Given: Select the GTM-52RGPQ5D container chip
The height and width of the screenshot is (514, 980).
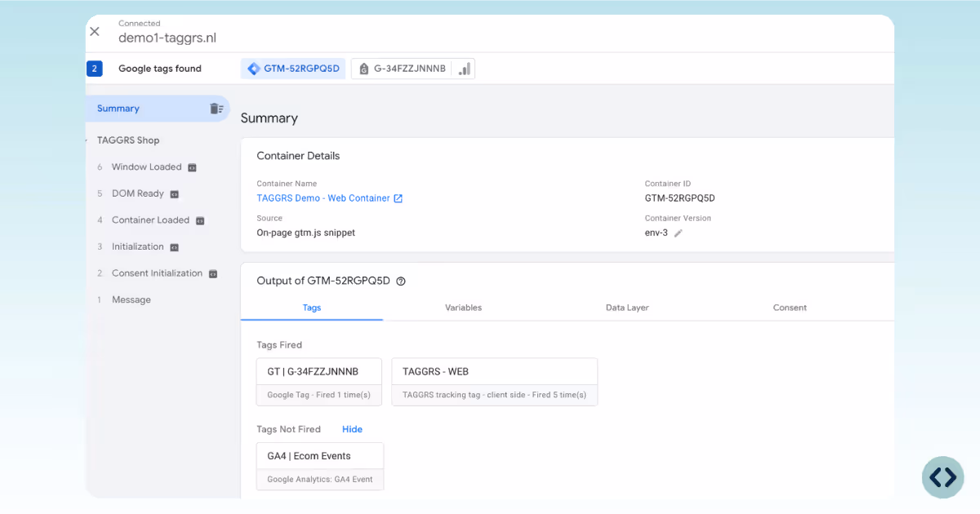Looking at the screenshot, I should point(294,69).
